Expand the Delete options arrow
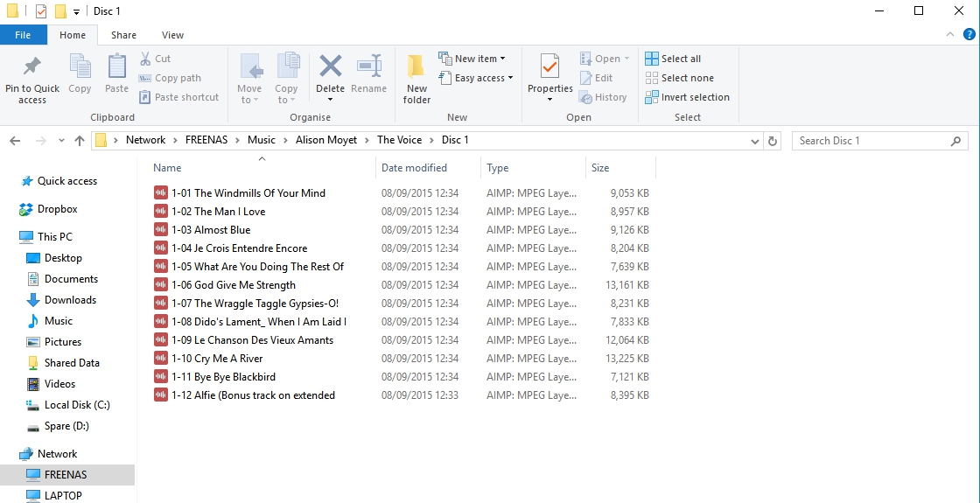980x503 pixels. (330, 100)
